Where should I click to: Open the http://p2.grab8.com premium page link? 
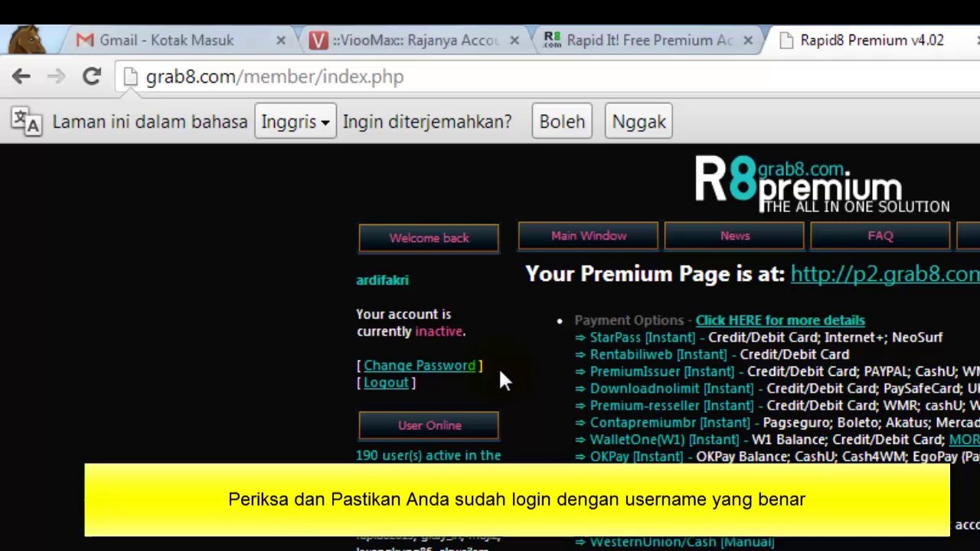[885, 274]
